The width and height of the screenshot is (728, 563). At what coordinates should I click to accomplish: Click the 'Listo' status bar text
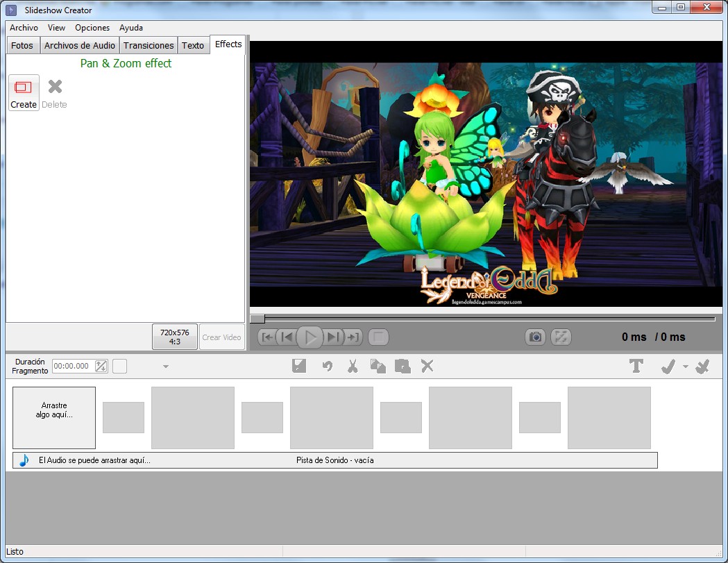pos(15,552)
